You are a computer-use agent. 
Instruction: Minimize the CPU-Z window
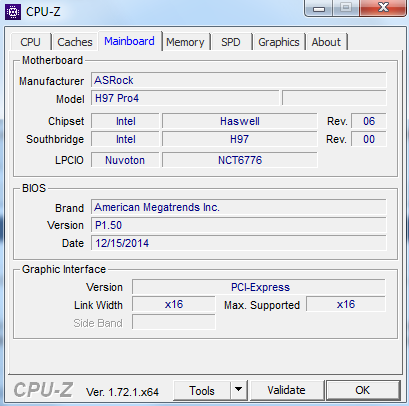click(x=319, y=9)
